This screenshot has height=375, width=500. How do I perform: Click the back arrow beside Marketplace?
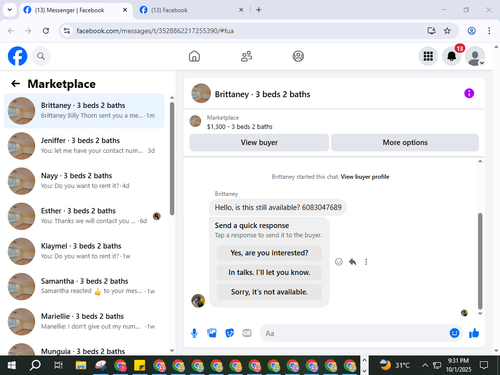[x=16, y=83]
